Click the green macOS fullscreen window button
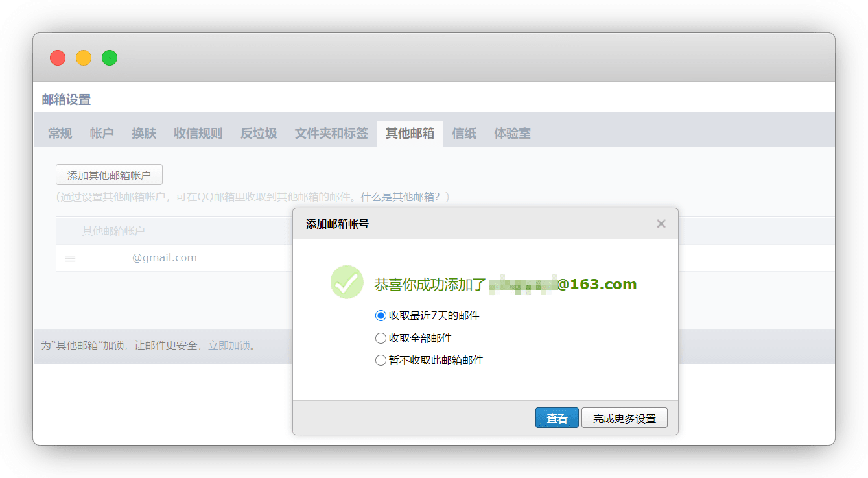The image size is (868, 478). [x=110, y=58]
